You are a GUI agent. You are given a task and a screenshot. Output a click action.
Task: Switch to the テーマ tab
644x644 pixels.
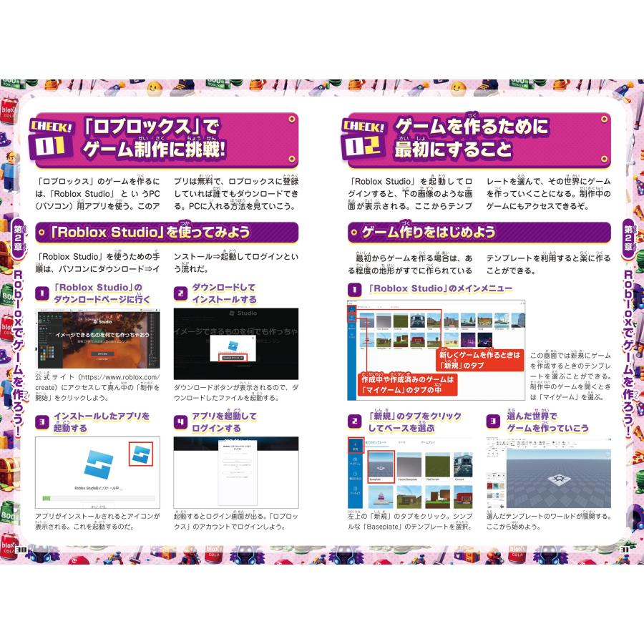[x=401, y=442]
